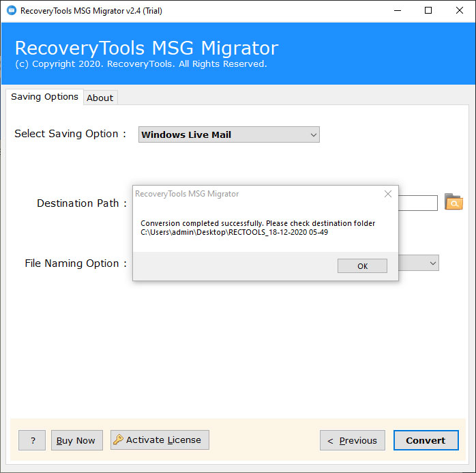Click the Buy Now button

coord(77,440)
